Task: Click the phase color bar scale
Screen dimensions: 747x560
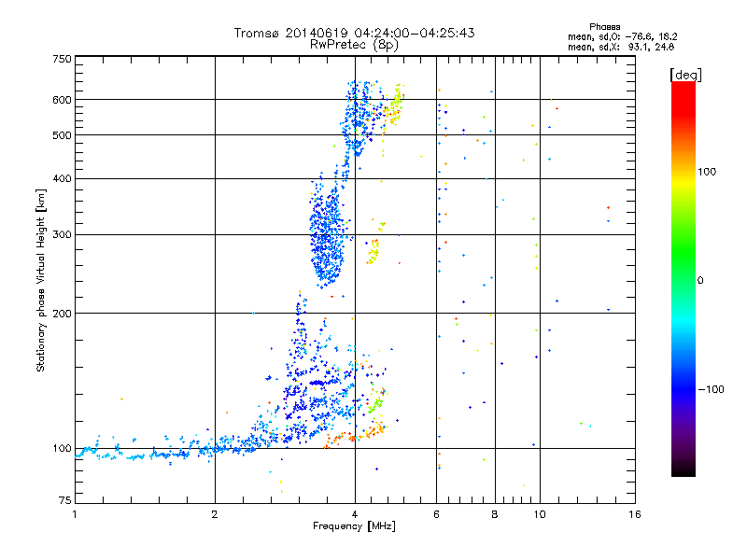Action: click(x=684, y=278)
